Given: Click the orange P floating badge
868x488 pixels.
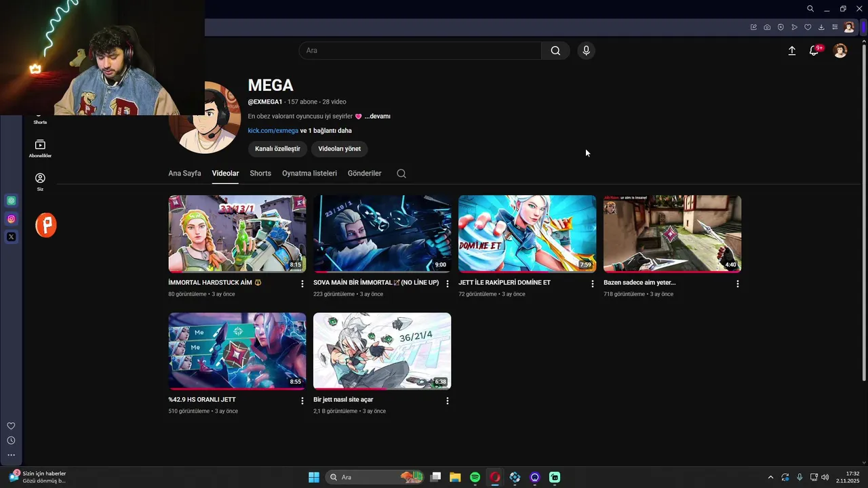Looking at the screenshot, I should click(46, 225).
